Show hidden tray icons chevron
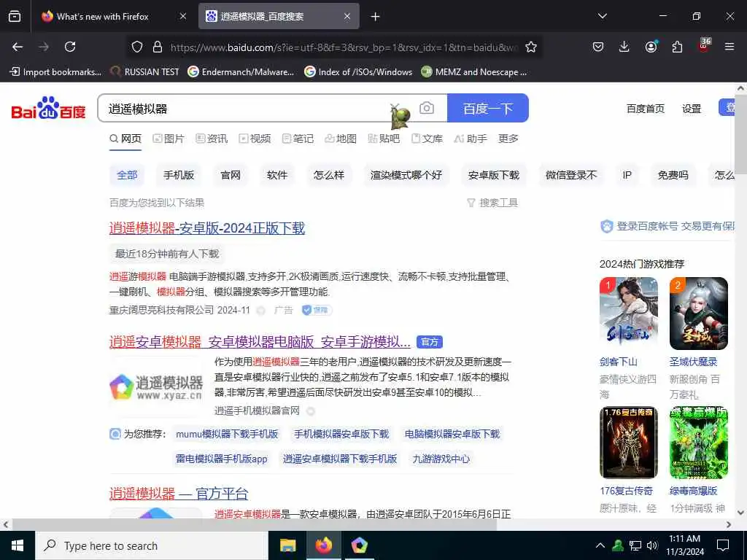747x560 pixels. [600, 545]
